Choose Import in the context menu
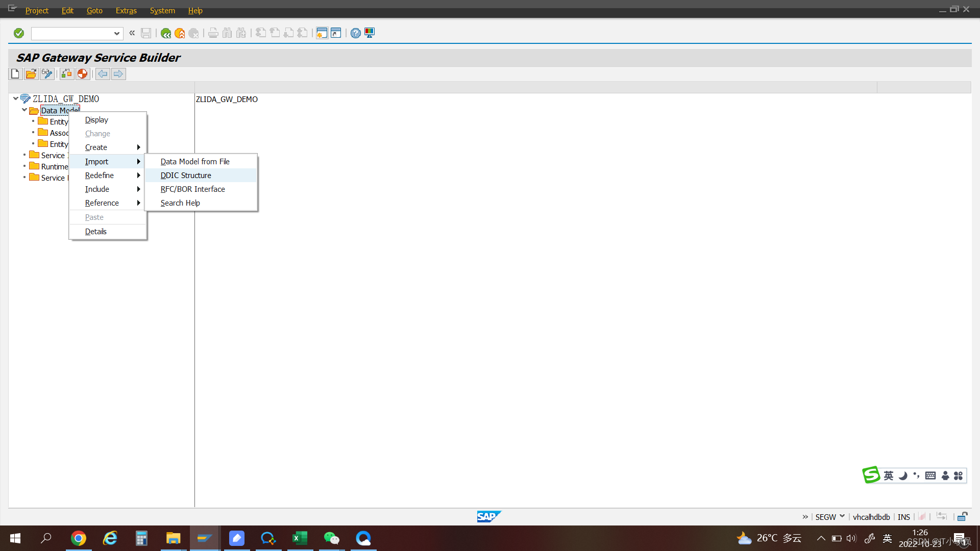980x551 pixels. coord(108,162)
